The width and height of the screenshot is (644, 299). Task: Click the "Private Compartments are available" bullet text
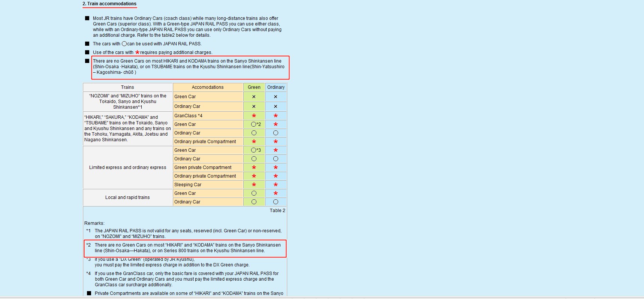(x=189, y=293)
